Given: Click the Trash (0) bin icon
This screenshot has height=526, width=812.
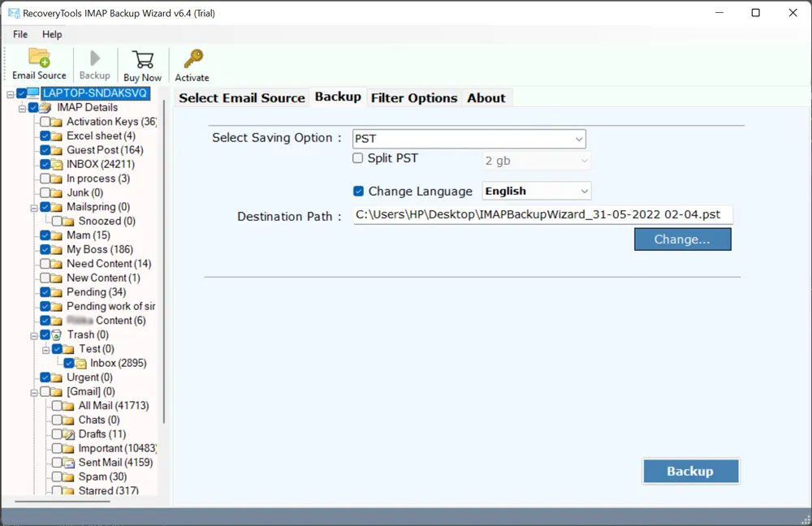Looking at the screenshot, I should 57,335.
